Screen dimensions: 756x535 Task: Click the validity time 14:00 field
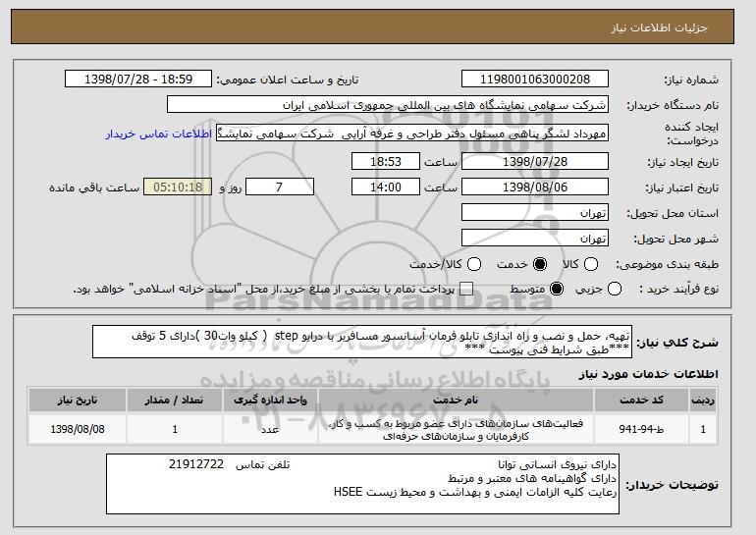point(386,187)
